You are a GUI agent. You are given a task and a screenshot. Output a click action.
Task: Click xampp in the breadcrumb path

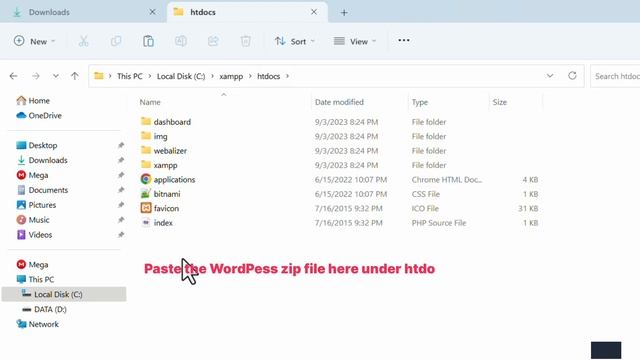tap(231, 76)
